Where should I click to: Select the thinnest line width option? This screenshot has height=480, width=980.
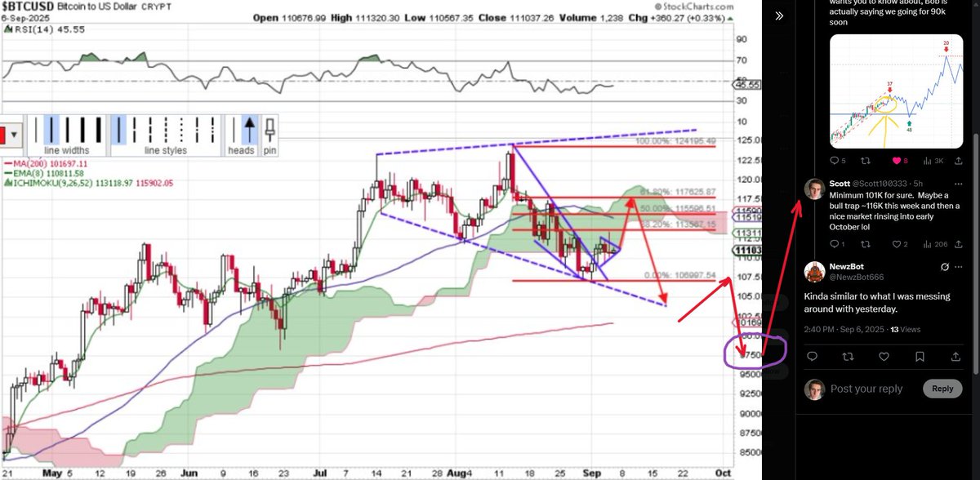point(36,130)
